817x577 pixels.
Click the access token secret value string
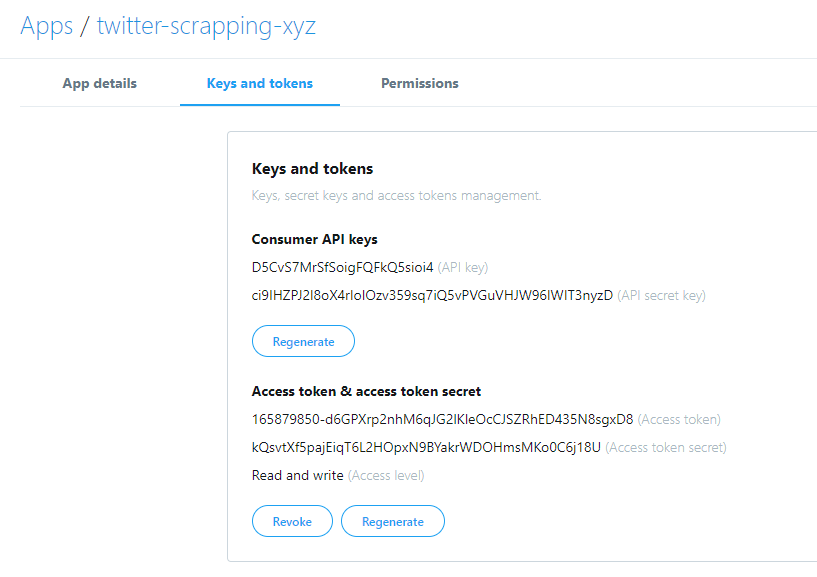(x=426, y=447)
